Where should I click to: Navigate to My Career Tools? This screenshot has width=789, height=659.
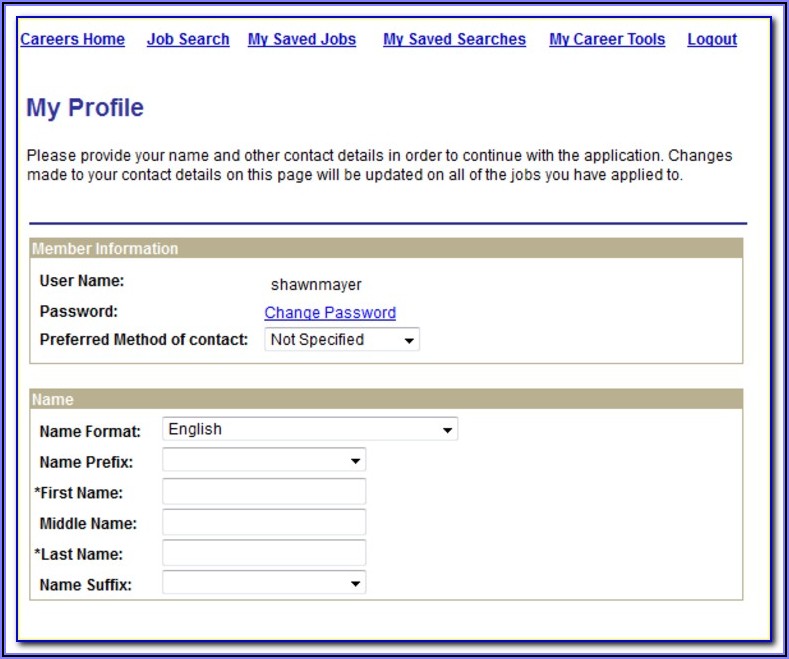607,39
